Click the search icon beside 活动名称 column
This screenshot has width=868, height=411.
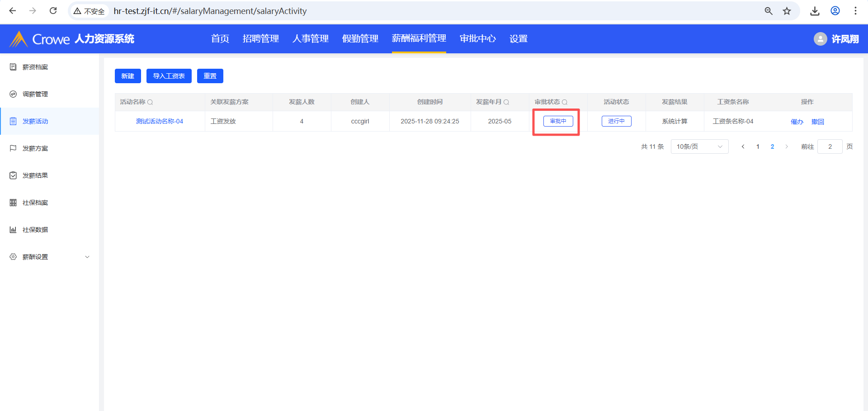click(150, 102)
